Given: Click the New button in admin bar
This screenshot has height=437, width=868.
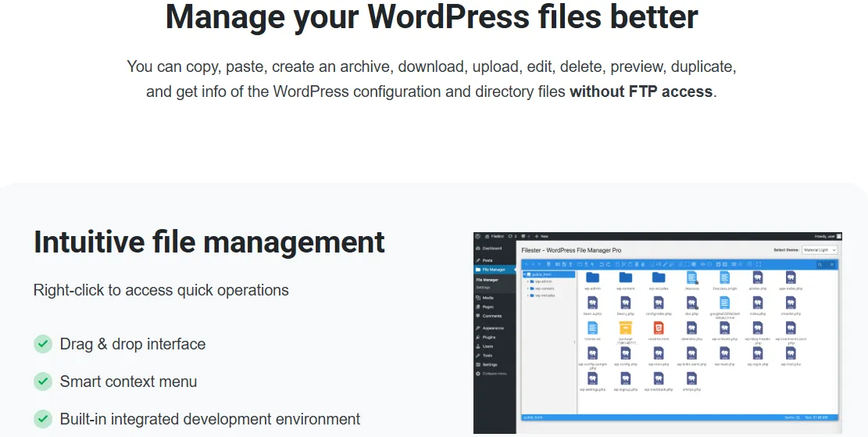Looking at the screenshot, I should point(541,237).
